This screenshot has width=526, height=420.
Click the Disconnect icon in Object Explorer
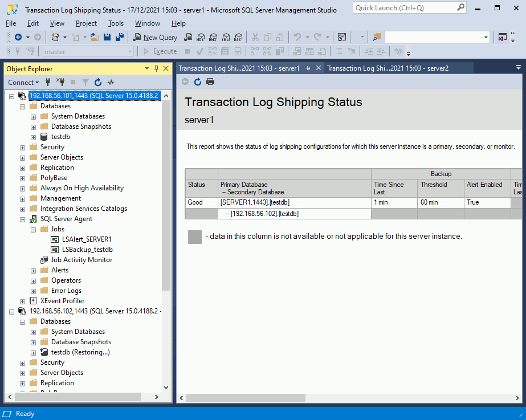(x=60, y=82)
